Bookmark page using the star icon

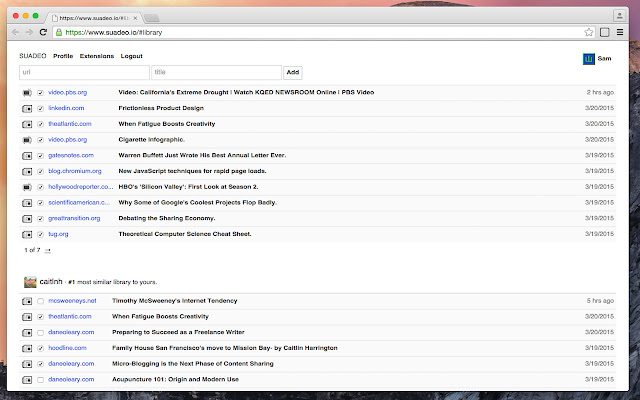[589, 32]
